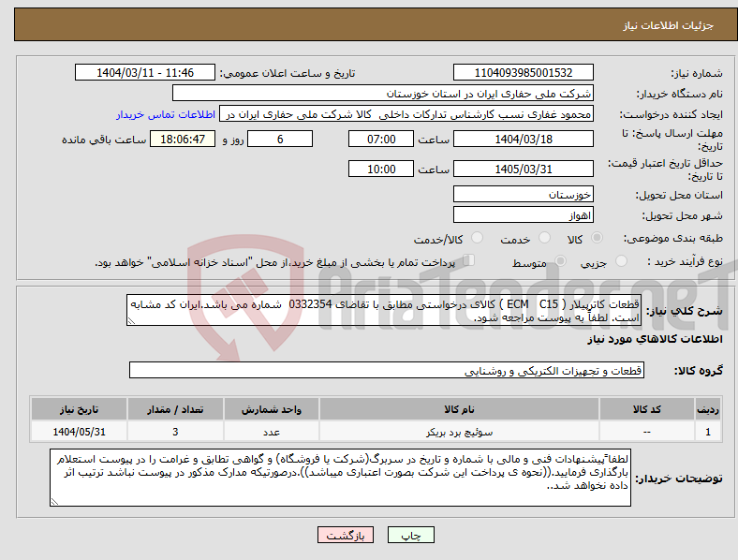Click the واحد شمارش column header

tap(272, 409)
